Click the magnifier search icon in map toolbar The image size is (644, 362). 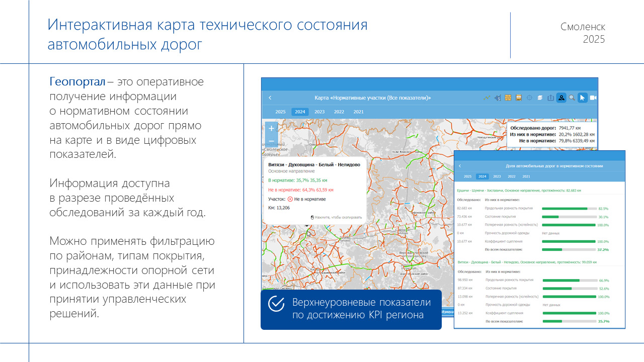tap(572, 98)
